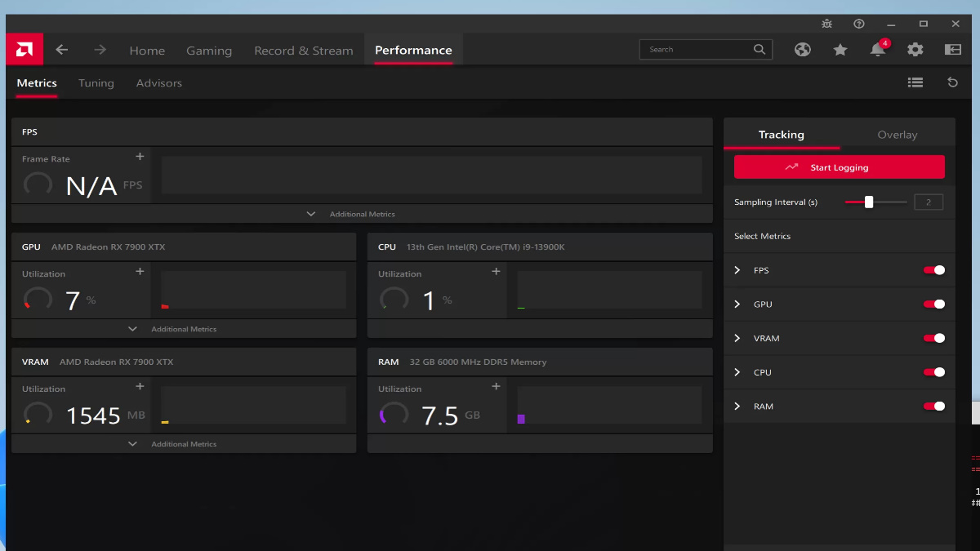Screen dimensions: 980x551
Task: Click the magnifier search icon
Action: pyautogui.click(x=759, y=50)
